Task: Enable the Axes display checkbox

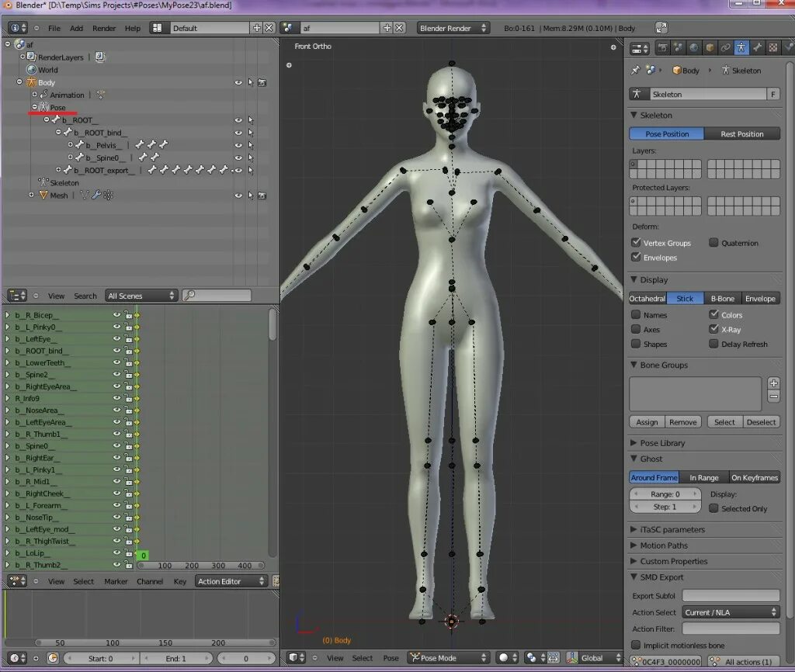Action: coord(636,329)
